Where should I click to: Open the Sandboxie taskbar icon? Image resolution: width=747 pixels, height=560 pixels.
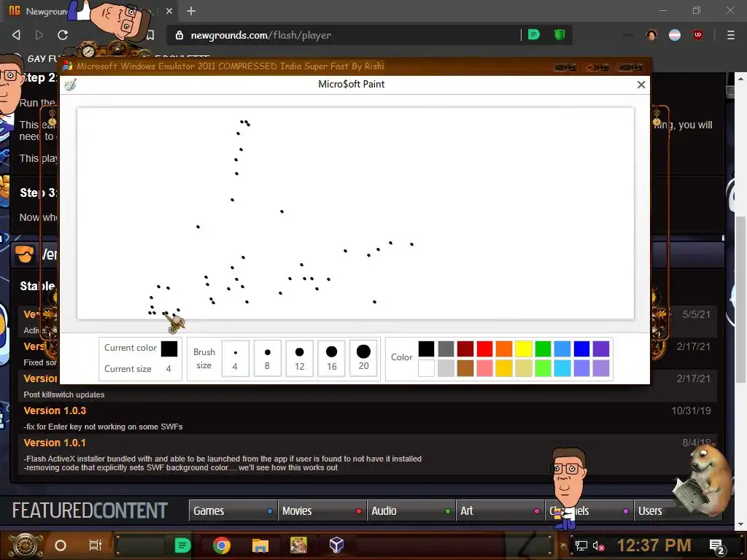[x=298, y=545]
